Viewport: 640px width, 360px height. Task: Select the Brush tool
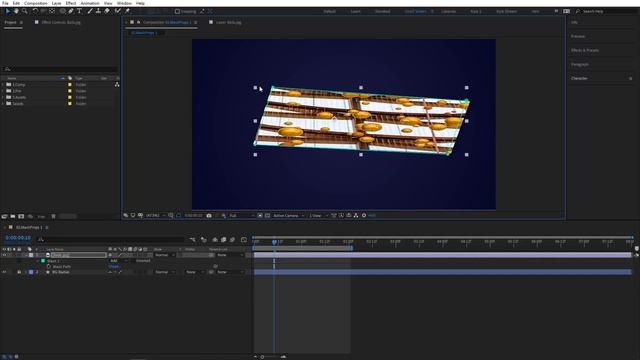(90, 11)
